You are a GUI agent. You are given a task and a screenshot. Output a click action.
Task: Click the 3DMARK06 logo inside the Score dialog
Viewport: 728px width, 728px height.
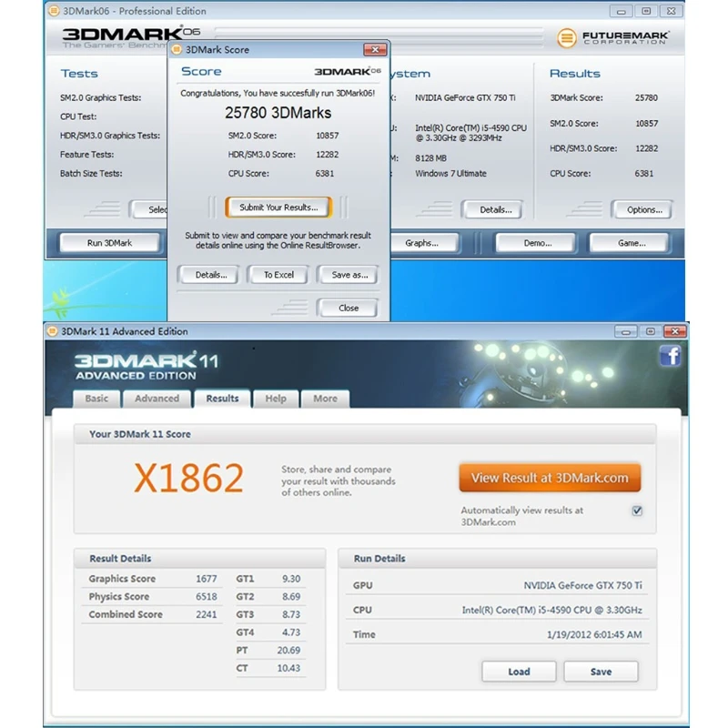point(346,70)
